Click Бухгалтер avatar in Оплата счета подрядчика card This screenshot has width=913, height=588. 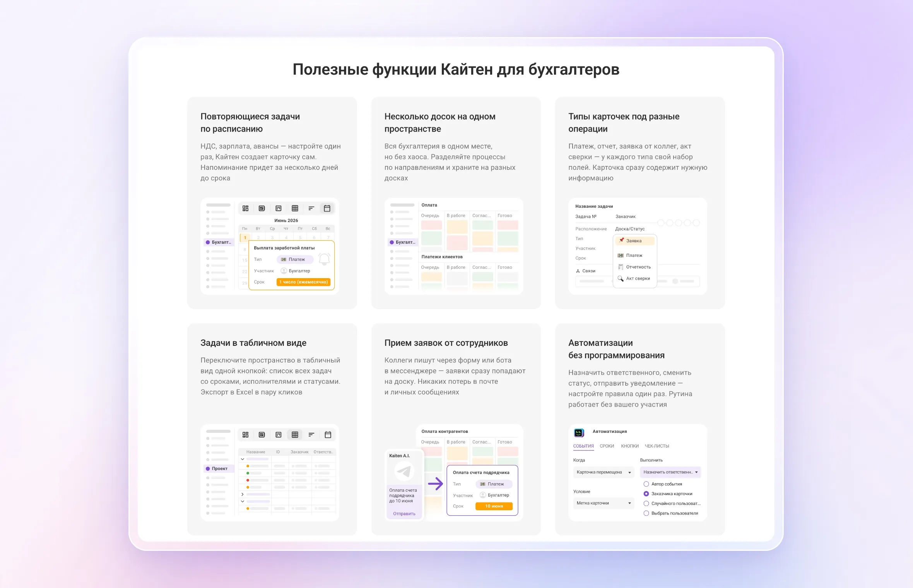pyautogui.click(x=482, y=495)
